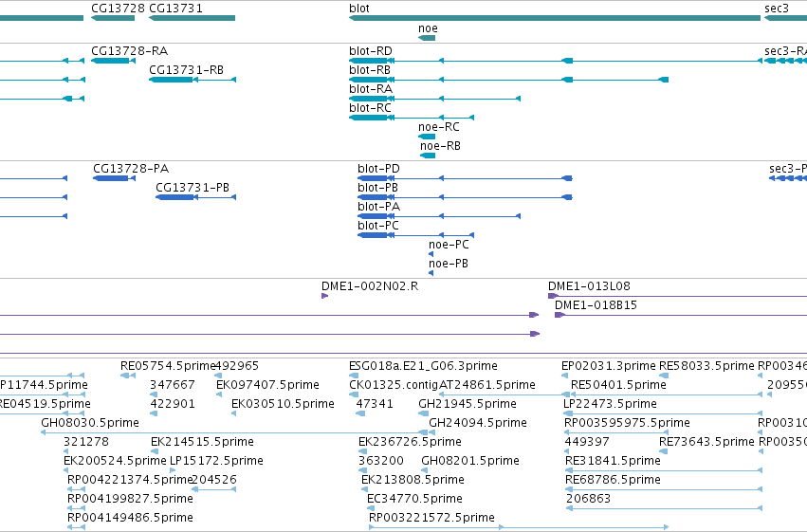Click the GH24094.5prime EST label
This screenshot has height=532, width=807.
tap(478, 423)
